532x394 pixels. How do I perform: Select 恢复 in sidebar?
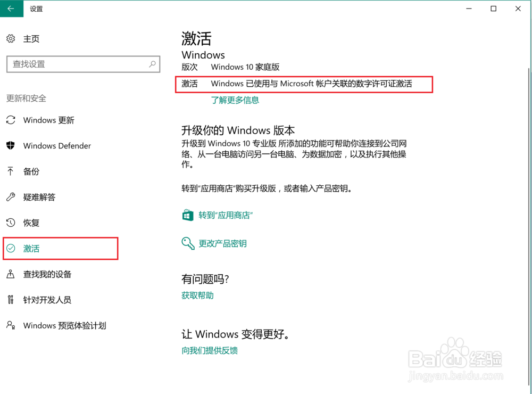[x=31, y=223]
